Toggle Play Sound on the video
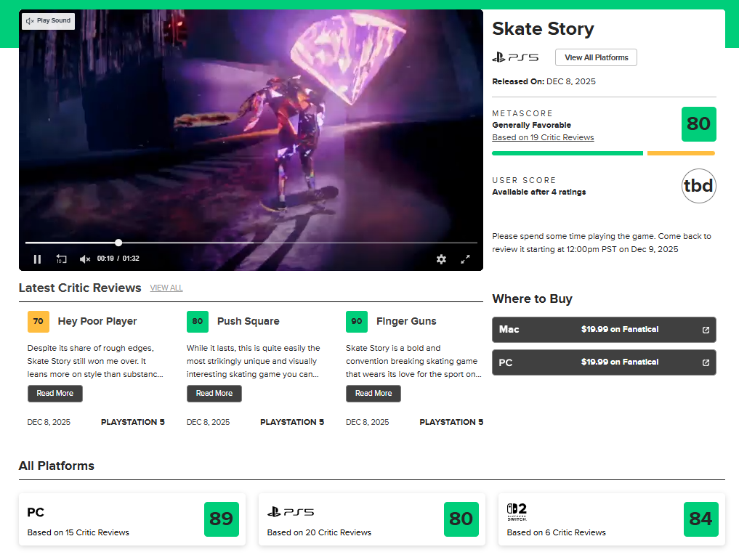Screen dimensions: 739x560 (48, 21)
